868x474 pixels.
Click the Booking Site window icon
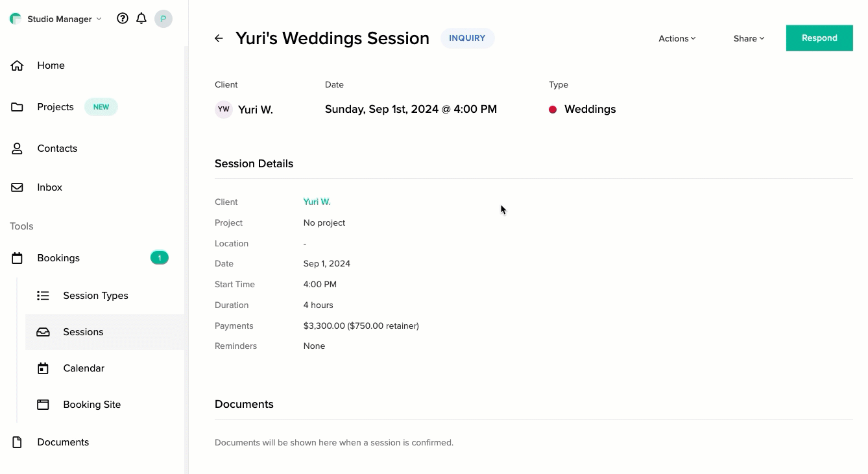(x=43, y=405)
